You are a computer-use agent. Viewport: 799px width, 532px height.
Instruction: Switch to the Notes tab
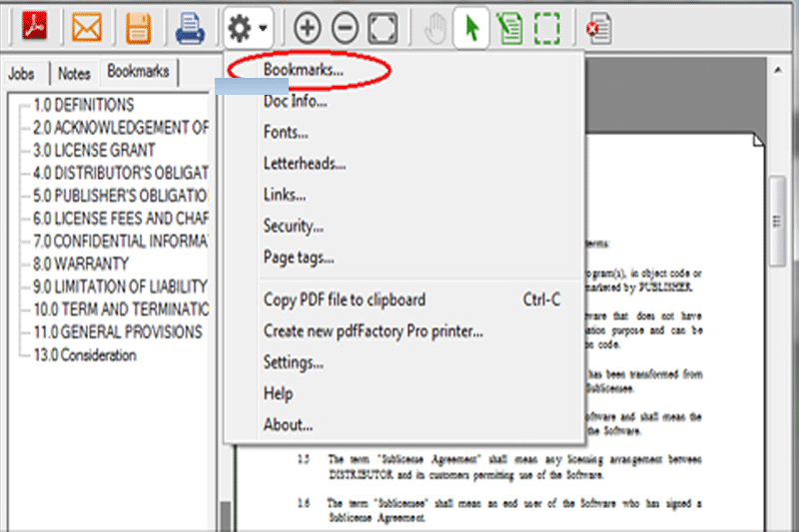[x=74, y=73]
